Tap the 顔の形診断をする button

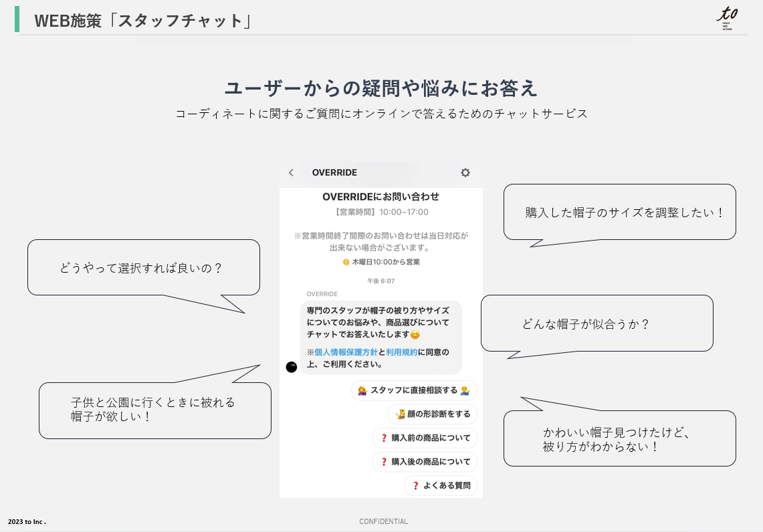click(432, 414)
